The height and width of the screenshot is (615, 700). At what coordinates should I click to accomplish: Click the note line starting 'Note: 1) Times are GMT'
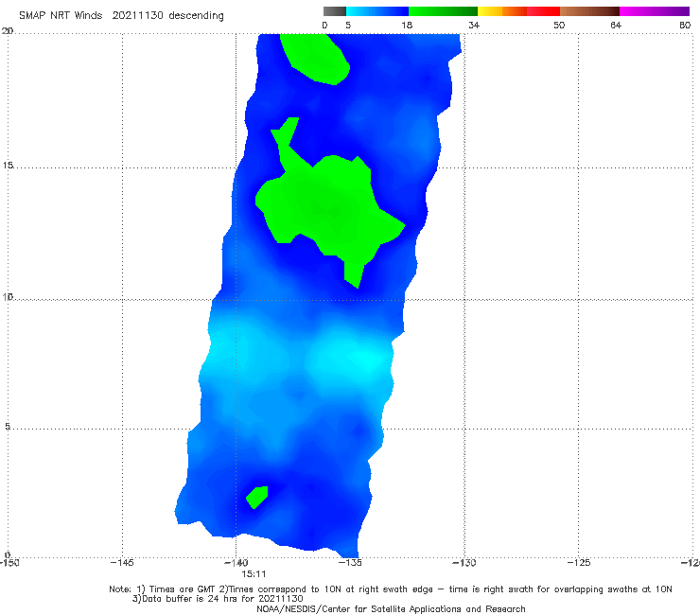pos(390,589)
